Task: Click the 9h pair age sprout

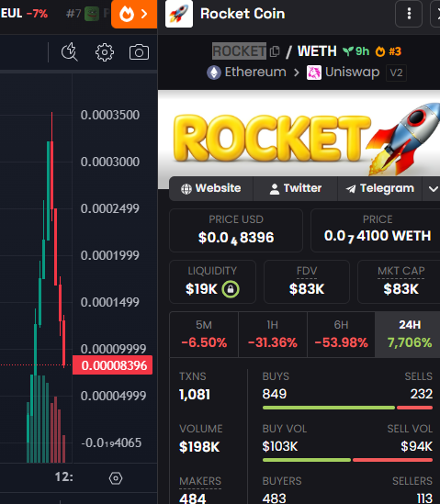Action: [x=355, y=51]
